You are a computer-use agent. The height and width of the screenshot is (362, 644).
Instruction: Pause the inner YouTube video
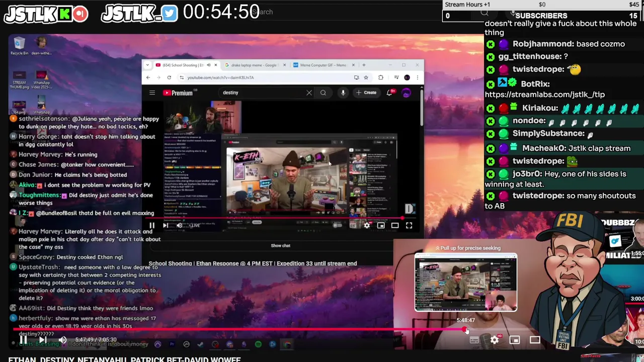pos(152,225)
